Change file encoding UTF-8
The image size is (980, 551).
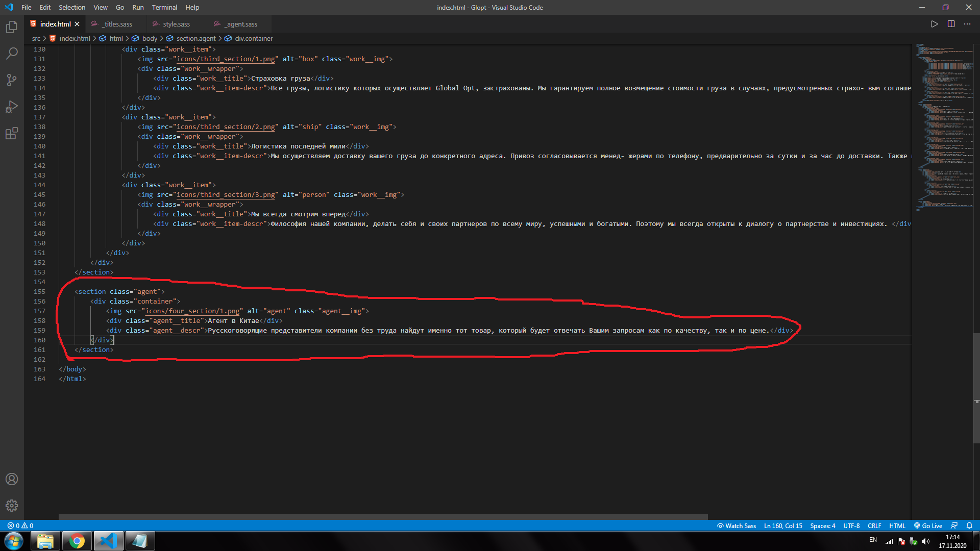[851, 525]
